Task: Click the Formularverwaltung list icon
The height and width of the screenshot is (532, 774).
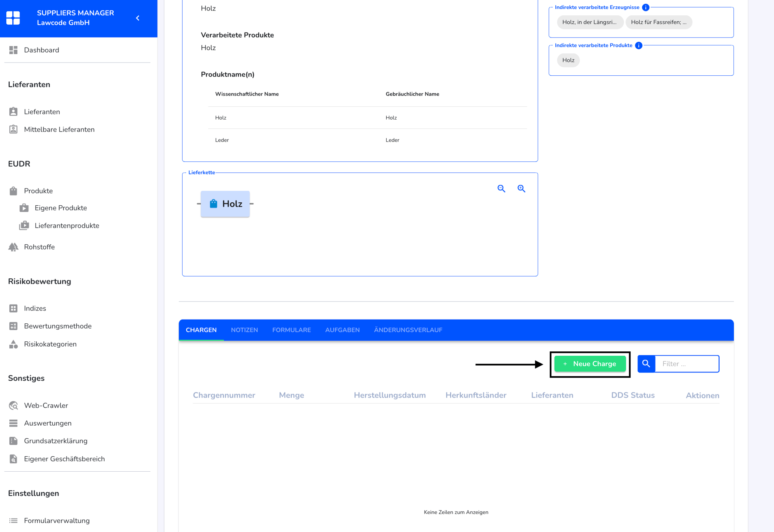Action: 13,520
